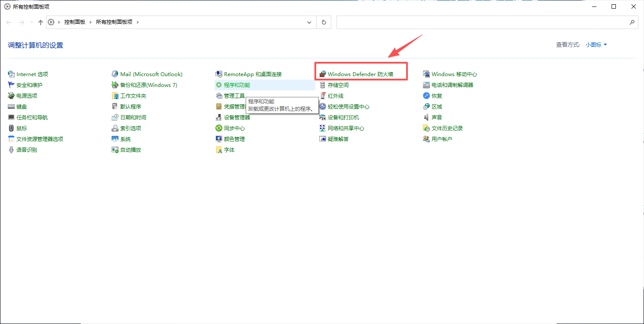Expand the 小图标 view mode dropdown
644x324 pixels.
pos(596,45)
